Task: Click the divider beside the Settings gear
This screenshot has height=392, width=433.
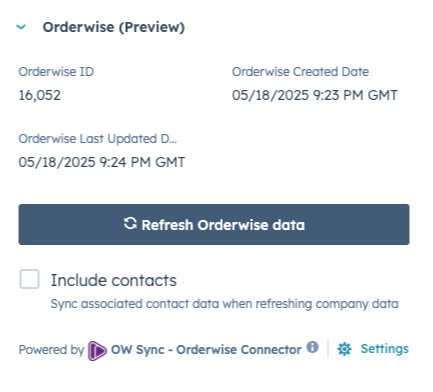Action: [x=328, y=349]
